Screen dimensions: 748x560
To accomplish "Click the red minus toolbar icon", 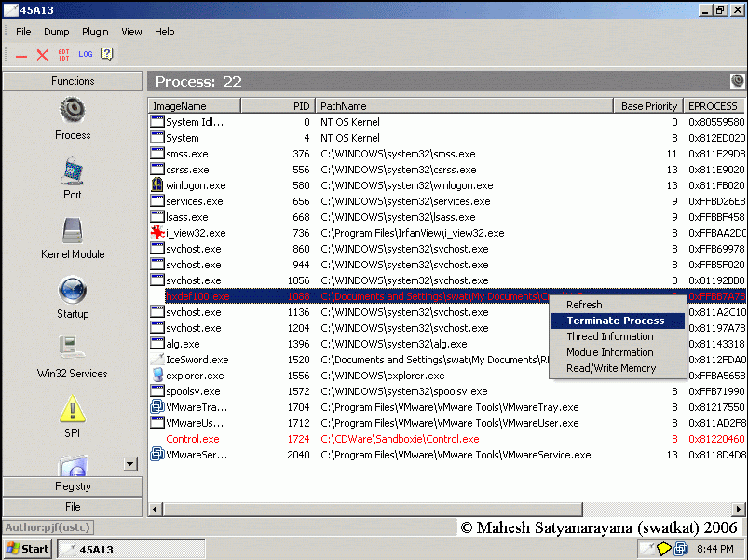I will 21,56.
